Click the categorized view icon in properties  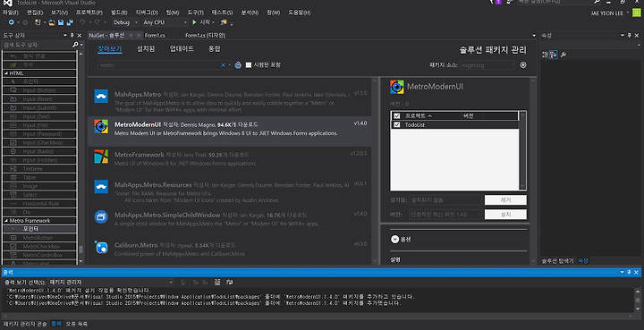point(545,55)
